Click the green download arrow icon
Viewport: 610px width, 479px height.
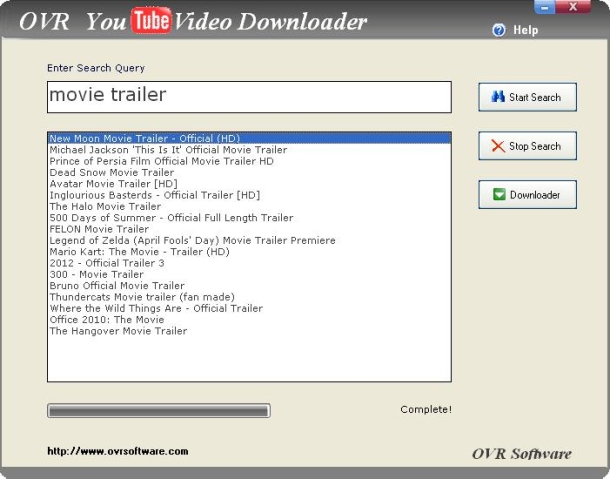point(499,194)
